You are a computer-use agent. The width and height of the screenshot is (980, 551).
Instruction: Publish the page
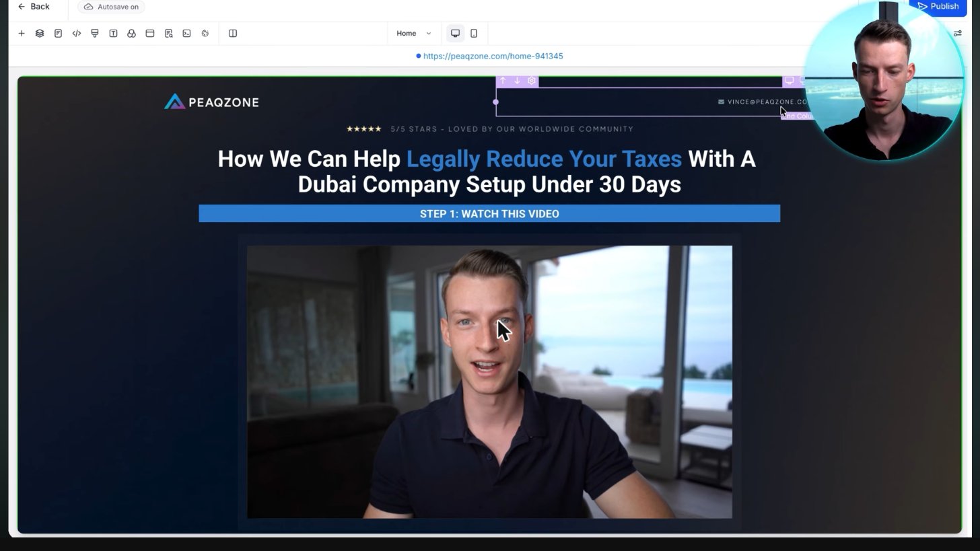point(938,7)
